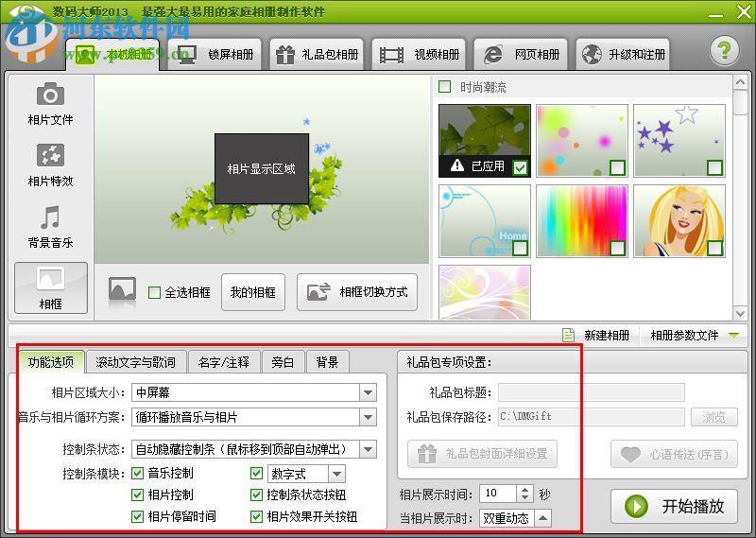Click the help question mark icon
756x538 pixels.
(x=724, y=50)
